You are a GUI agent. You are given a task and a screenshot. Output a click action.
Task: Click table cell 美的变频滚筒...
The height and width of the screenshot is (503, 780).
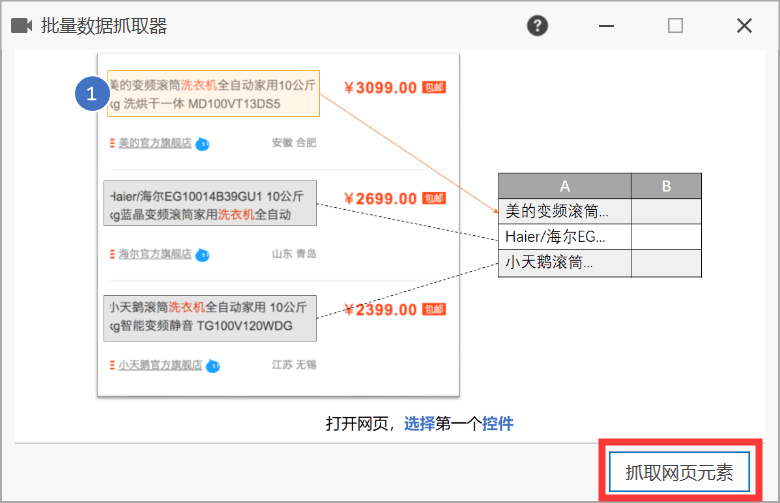click(565, 211)
